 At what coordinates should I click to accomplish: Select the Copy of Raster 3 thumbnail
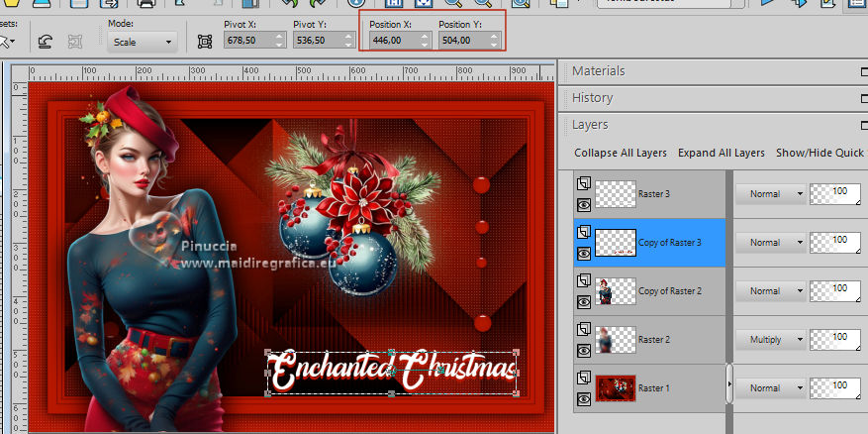[616, 243]
